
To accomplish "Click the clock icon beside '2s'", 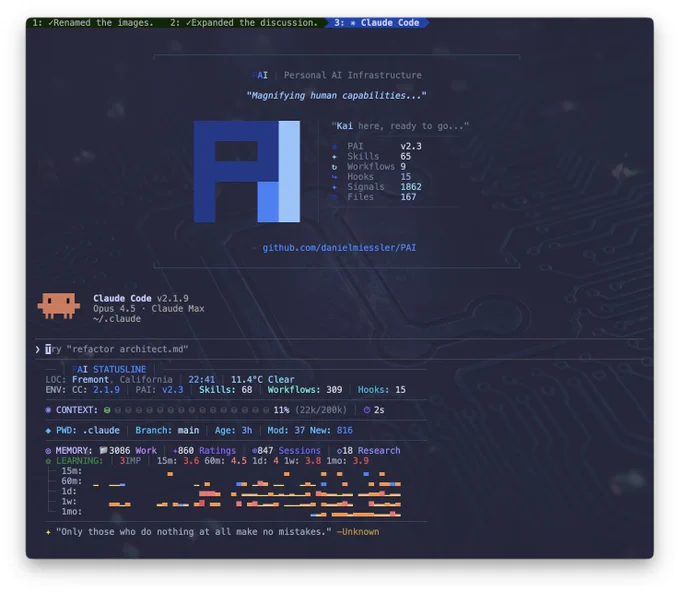I will pyautogui.click(x=367, y=410).
